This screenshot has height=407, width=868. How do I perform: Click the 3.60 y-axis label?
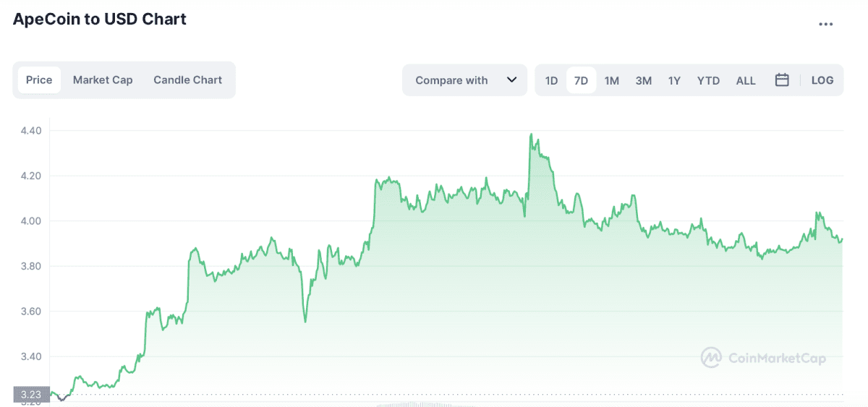31,312
